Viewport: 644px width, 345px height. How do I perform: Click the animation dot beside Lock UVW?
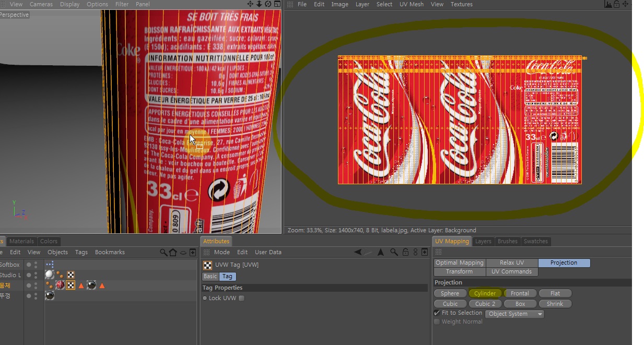205,298
